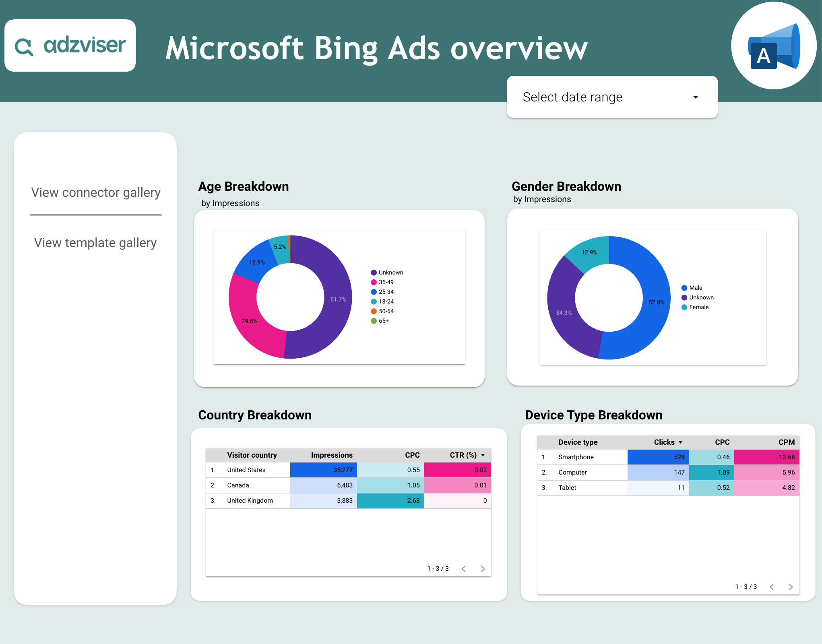Click the Male legend entry in Gender chart
Image resolution: width=822 pixels, height=644 pixels.
[x=692, y=288]
